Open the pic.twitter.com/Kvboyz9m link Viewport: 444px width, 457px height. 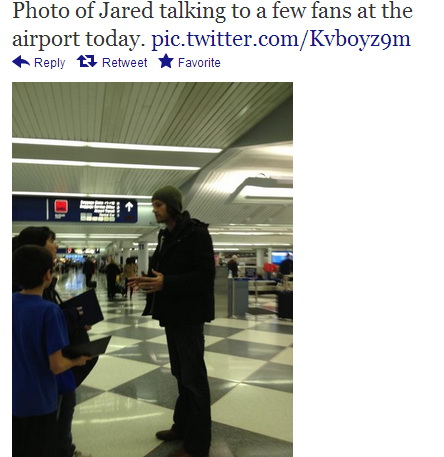[281, 39]
